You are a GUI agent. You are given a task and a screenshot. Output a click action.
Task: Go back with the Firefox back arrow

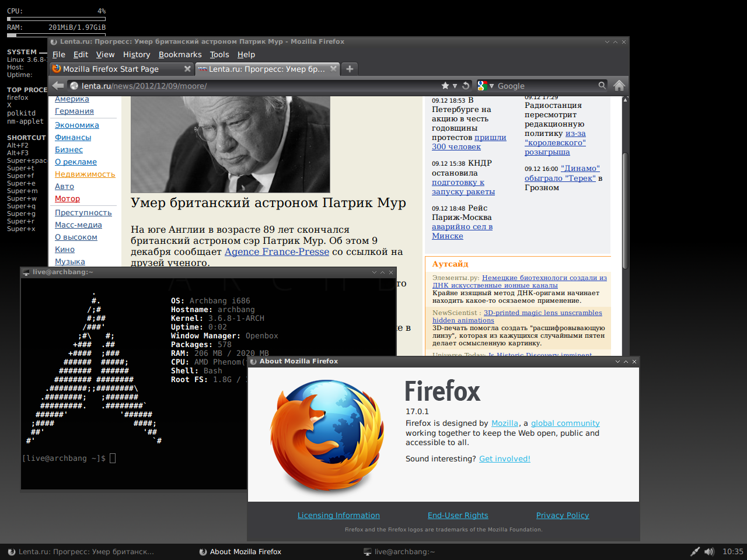[x=58, y=86]
